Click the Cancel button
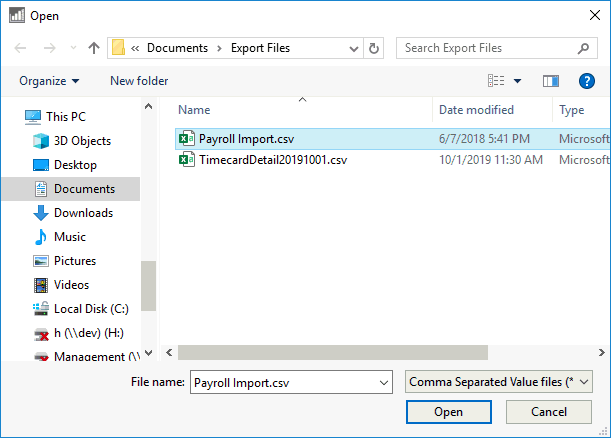 (548, 412)
